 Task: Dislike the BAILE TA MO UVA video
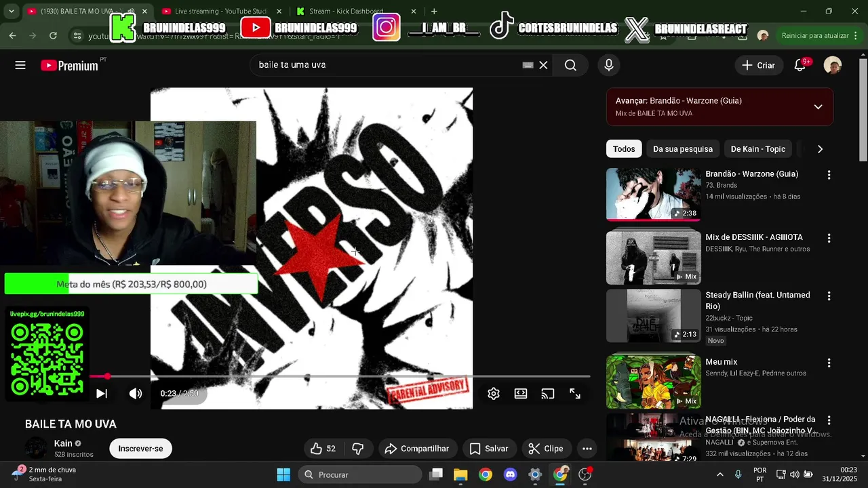(358, 449)
